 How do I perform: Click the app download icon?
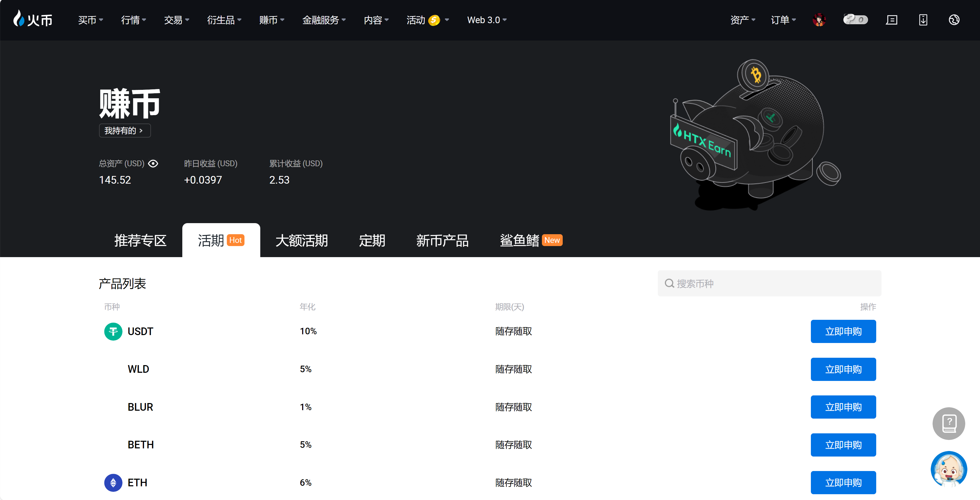[x=923, y=20]
